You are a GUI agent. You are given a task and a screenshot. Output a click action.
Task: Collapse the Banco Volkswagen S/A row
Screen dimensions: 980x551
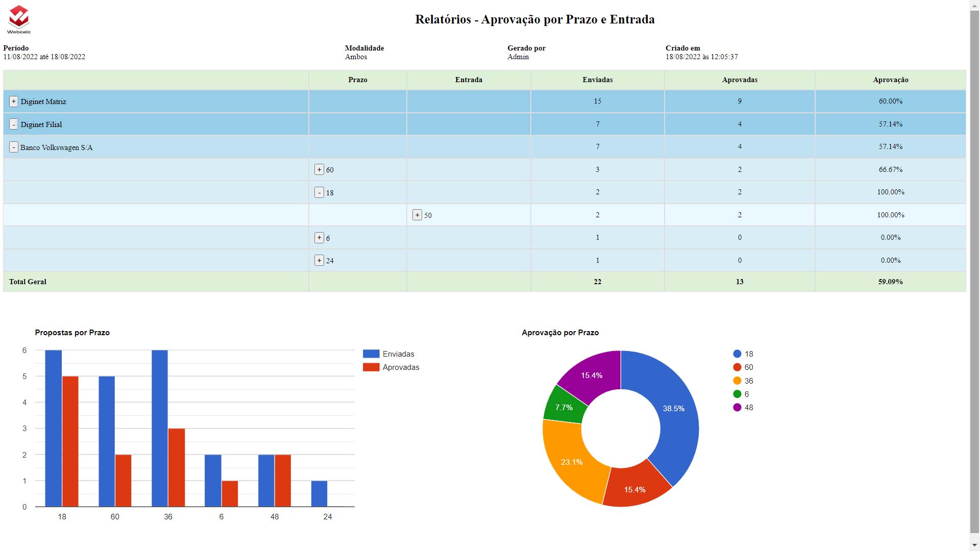pyautogui.click(x=14, y=147)
